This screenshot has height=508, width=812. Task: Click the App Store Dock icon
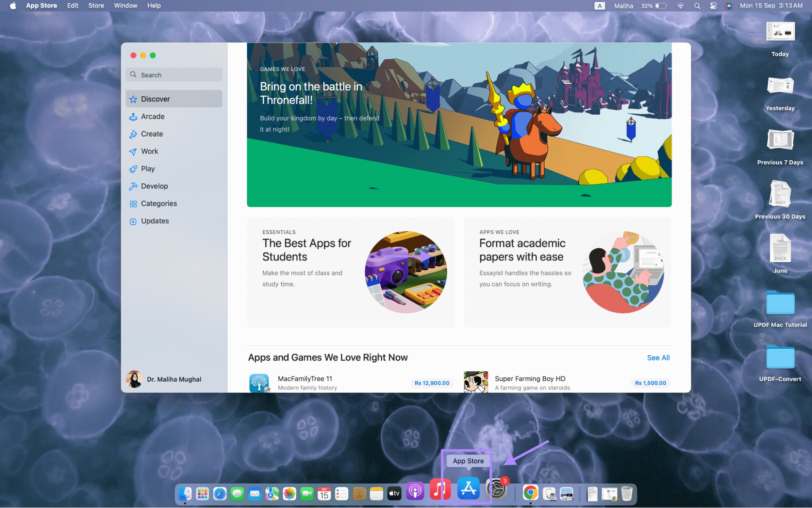click(468, 488)
